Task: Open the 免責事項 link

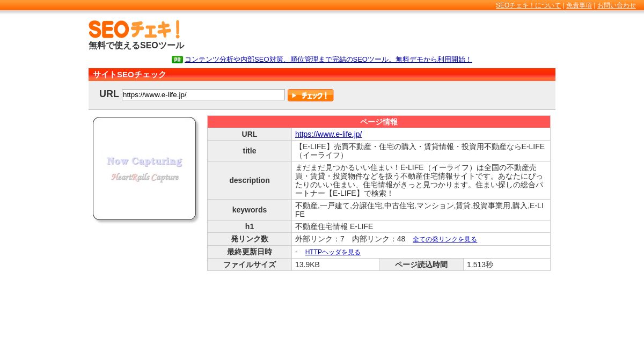Action: [x=579, y=5]
